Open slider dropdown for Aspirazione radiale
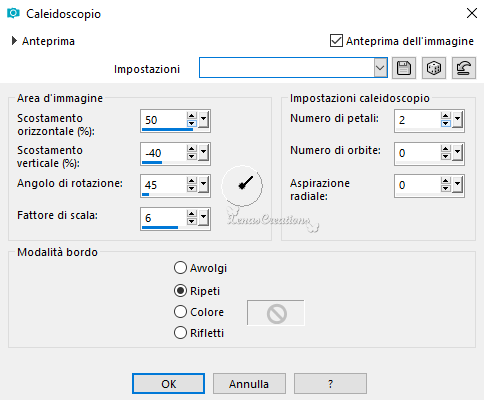Image resolution: width=484 pixels, height=400 pixels. (457, 185)
